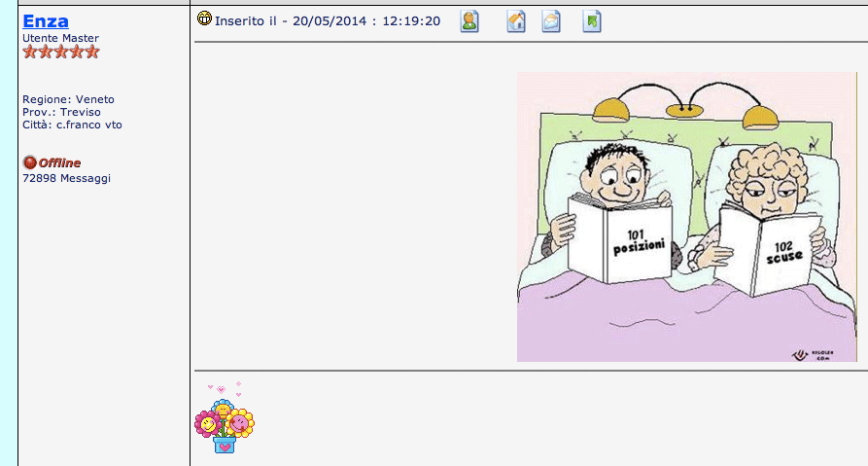
Task: Click the Città: c.franco vto text
Action: [x=72, y=125]
